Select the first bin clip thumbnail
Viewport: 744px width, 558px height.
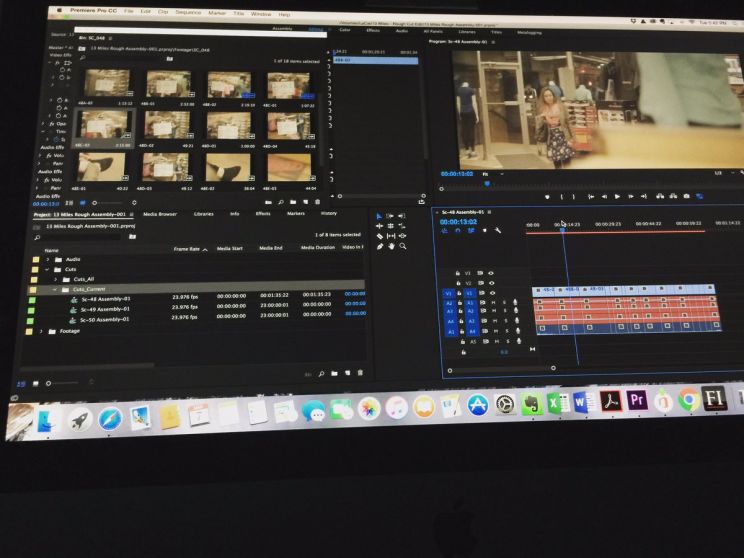click(106, 83)
